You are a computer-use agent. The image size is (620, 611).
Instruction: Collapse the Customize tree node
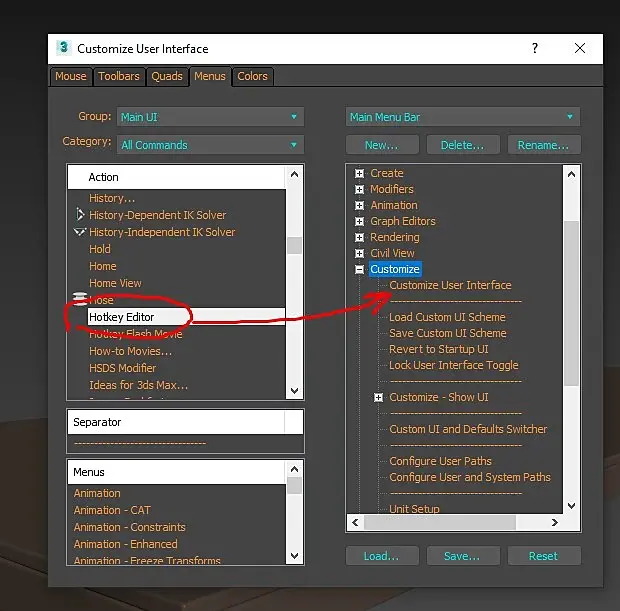coord(359,269)
